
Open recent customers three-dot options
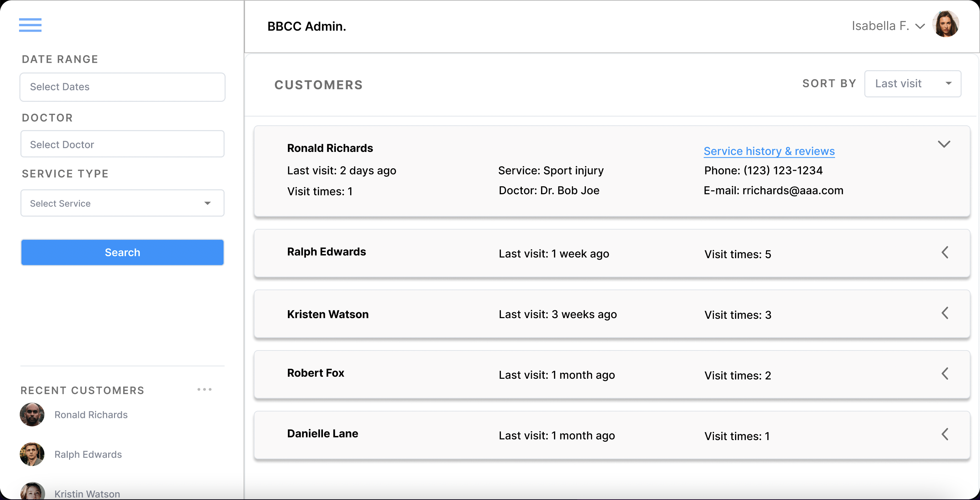click(204, 389)
